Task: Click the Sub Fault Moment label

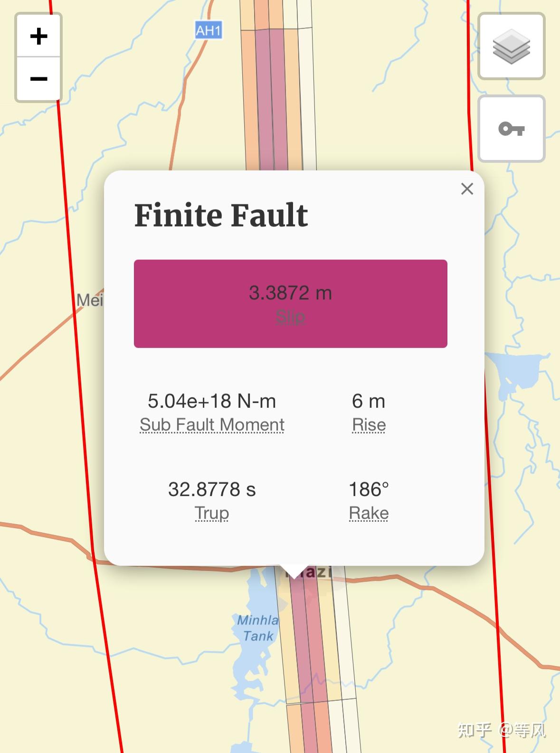Action: (212, 424)
